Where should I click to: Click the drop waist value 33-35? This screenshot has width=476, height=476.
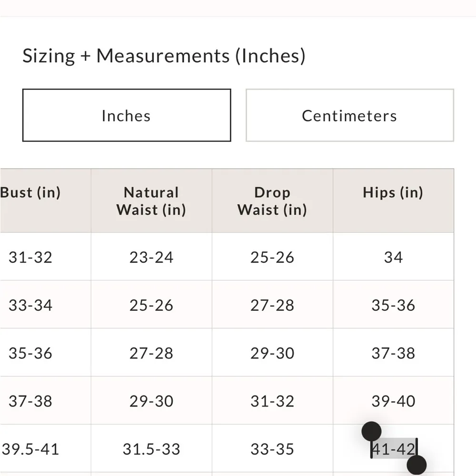point(272,449)
